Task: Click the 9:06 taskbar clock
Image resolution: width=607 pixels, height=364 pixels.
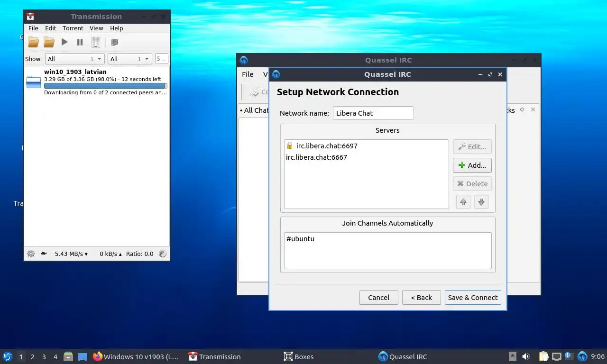Action: [598, 356]
